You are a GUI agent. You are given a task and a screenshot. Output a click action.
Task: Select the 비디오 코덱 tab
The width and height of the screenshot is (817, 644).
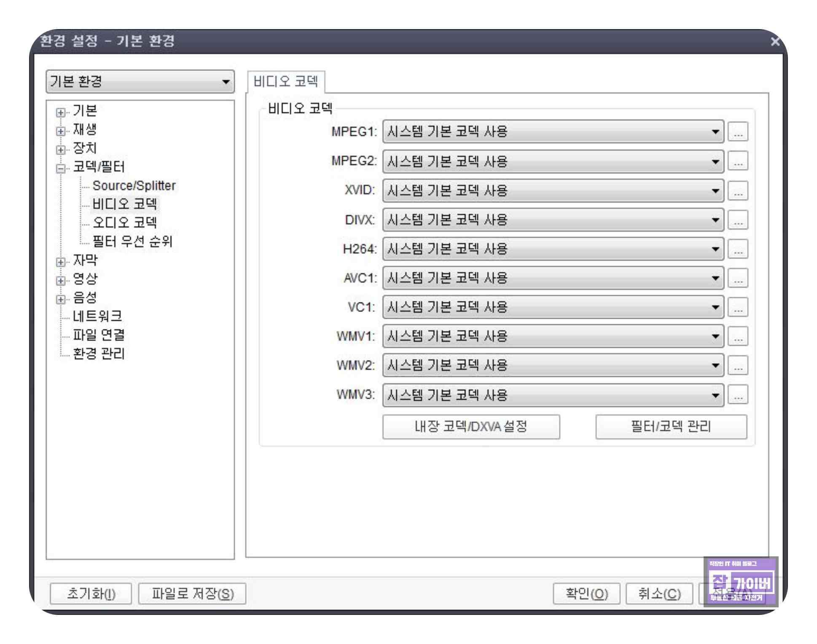pyautogui.click(x=286, y=82)
